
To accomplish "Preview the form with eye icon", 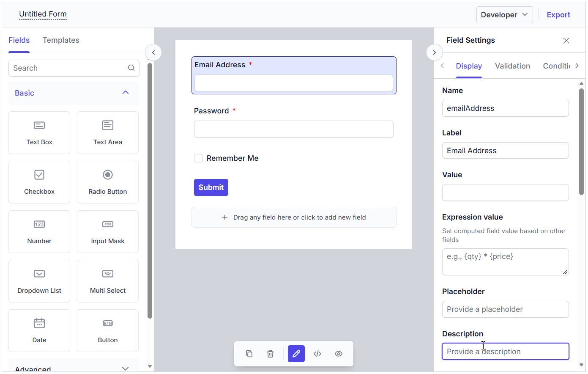I will [339, 354].
